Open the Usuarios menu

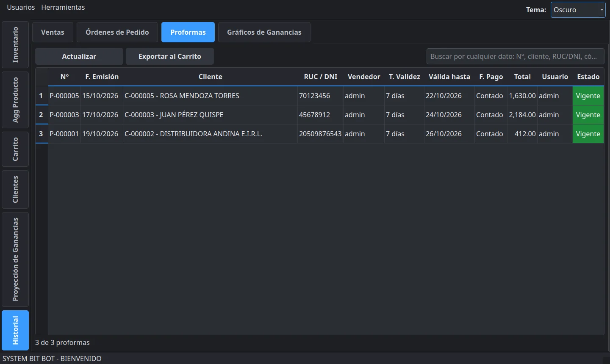tap(21, 7)
